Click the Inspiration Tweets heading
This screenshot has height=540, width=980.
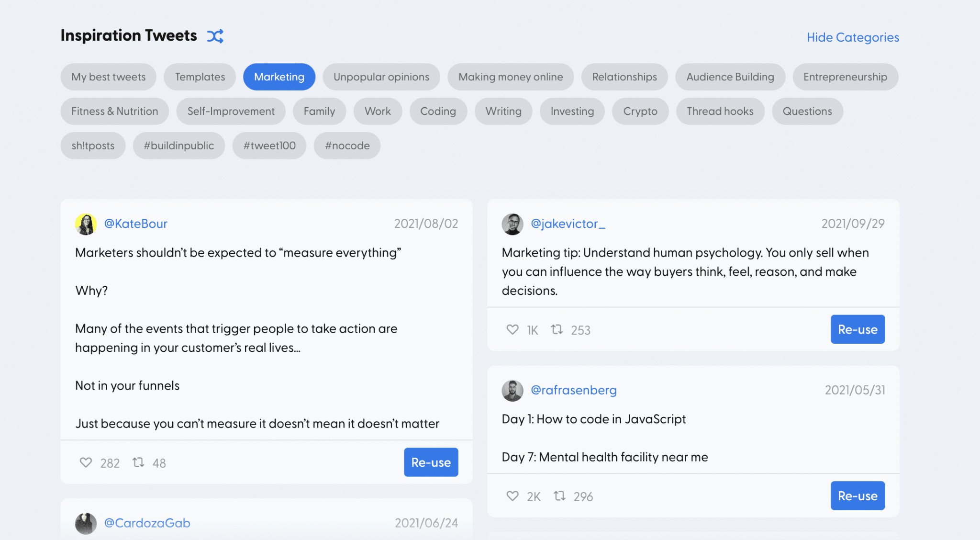pos(129,35)
